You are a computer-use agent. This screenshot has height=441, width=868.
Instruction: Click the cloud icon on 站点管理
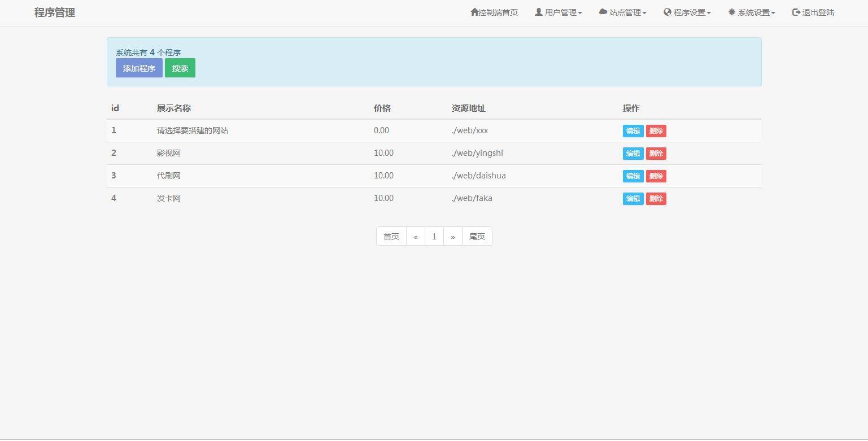coord(602,12)
